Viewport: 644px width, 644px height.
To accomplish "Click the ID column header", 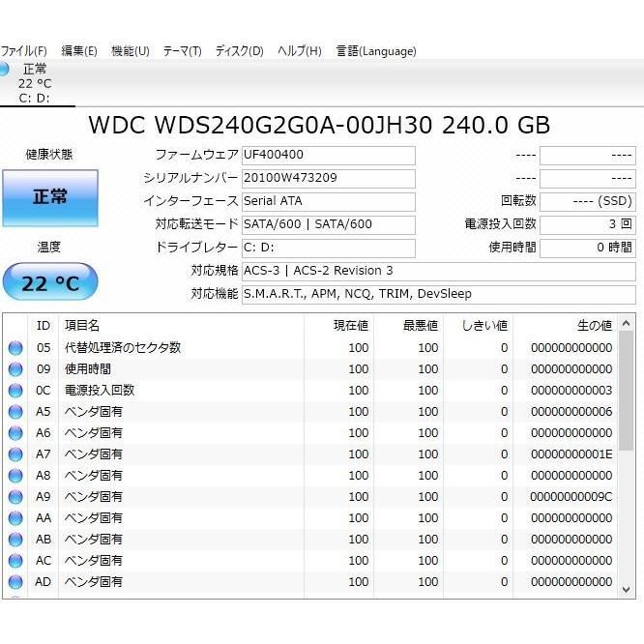I will [x=44, y=326].
